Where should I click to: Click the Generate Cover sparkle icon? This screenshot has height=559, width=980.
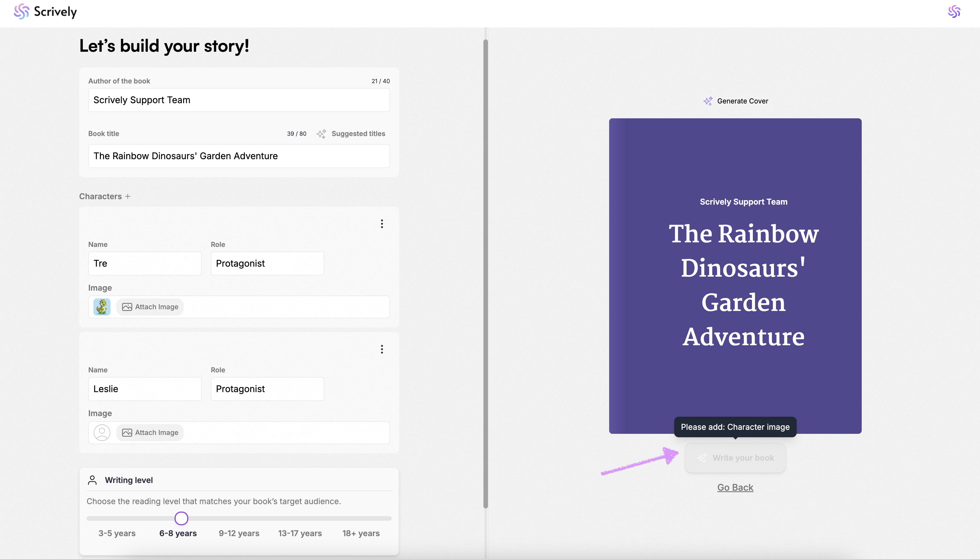coord(707,101)
